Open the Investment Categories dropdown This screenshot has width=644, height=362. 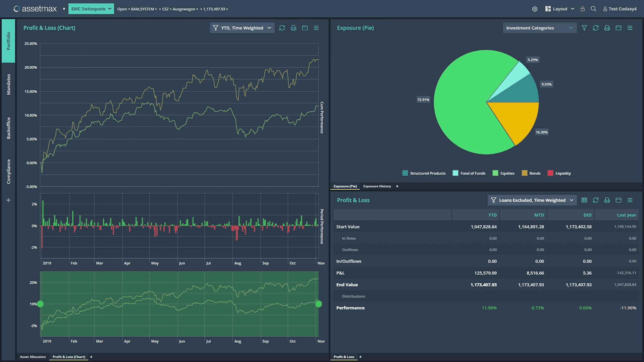tap(539, 28)
